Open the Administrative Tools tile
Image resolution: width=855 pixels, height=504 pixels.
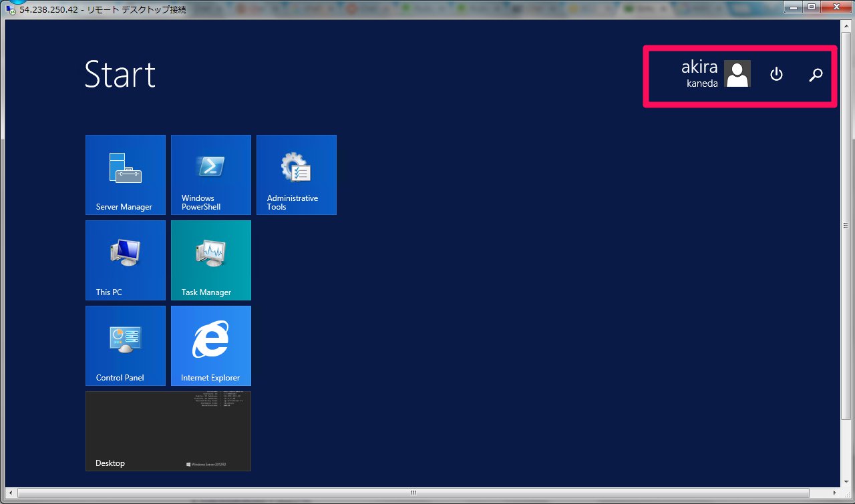pyautogui.click(x=297, y=175)
